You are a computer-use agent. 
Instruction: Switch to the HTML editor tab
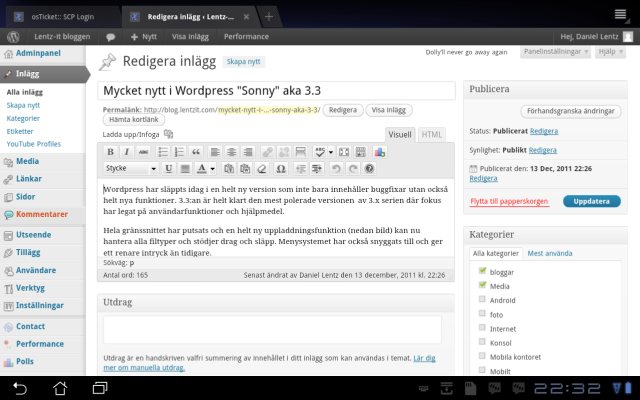432,134
